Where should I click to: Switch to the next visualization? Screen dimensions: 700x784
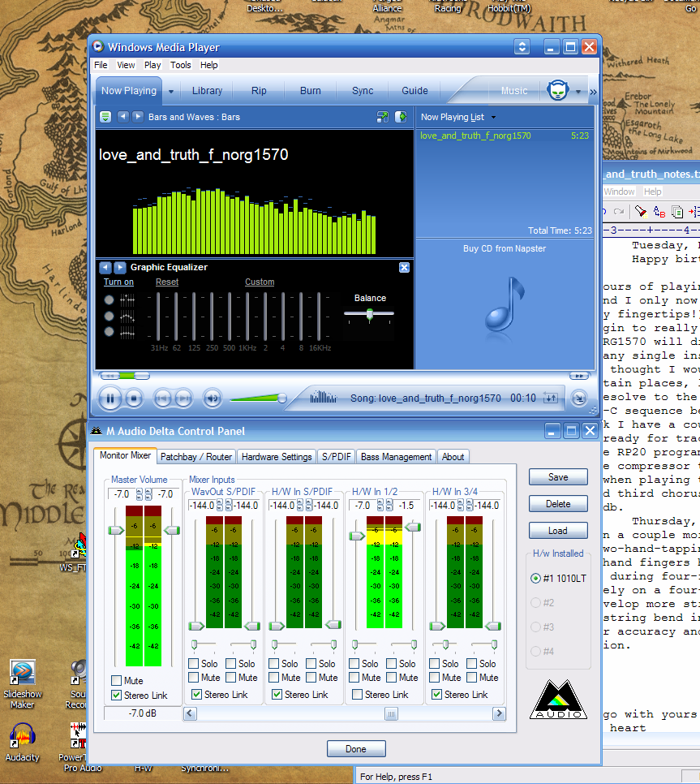pyautogui.click(x=138, y=117)
